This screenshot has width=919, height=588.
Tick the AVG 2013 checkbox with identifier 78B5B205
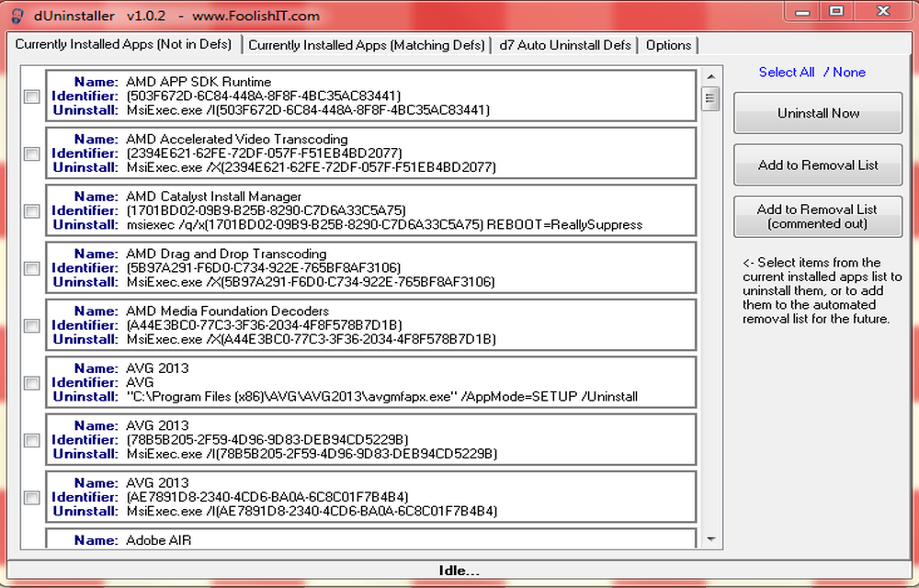click(x=31, y=440)
